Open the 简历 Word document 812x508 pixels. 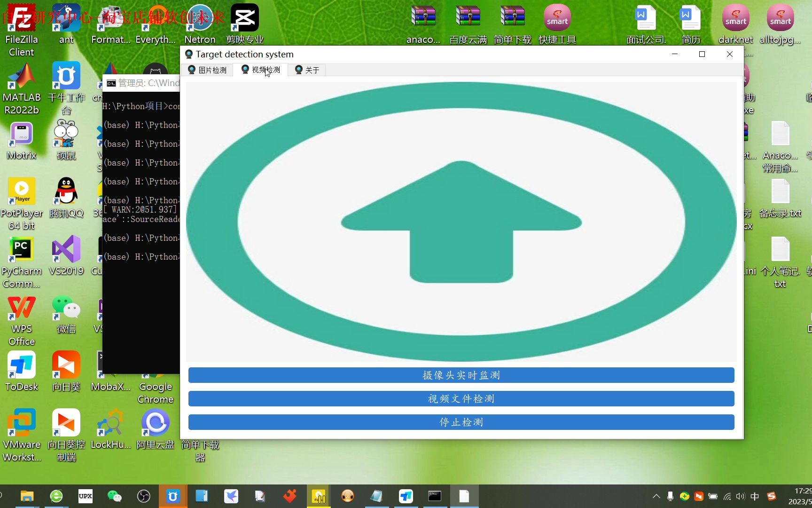[x=691, y=24]
